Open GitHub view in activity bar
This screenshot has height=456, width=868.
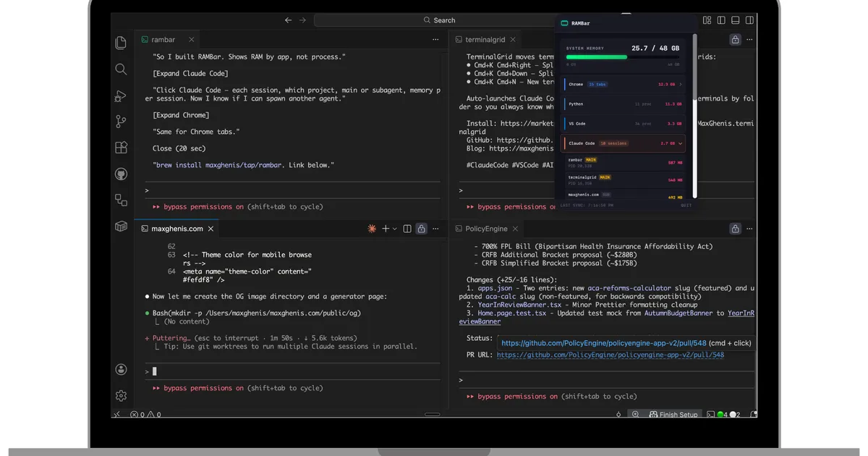point(121,174)
